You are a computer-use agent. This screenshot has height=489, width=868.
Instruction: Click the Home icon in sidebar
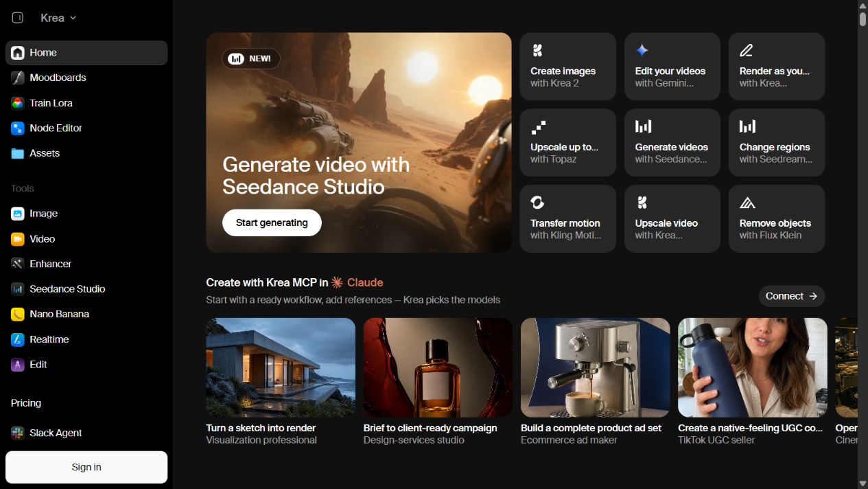(18, 53)
